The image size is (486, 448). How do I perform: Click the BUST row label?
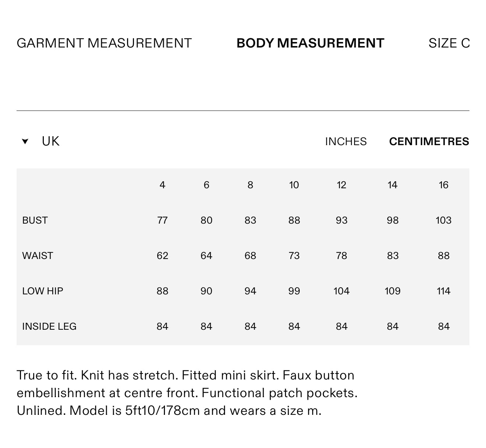(x=35, y=220)
